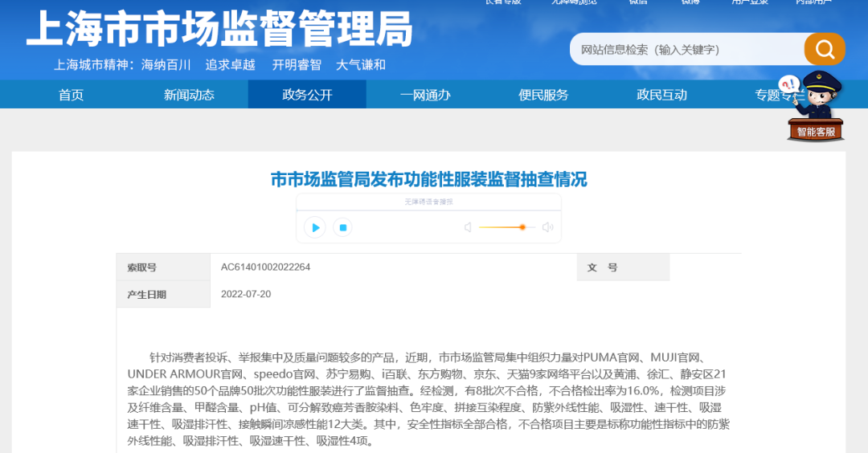Click the 微博 link in top bar
868x453 pixels.
tap(690, 2)
